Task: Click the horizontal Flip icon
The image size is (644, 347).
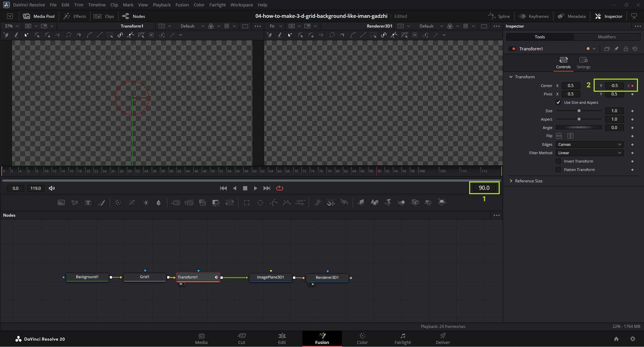Action: click(x=559, y=136)
